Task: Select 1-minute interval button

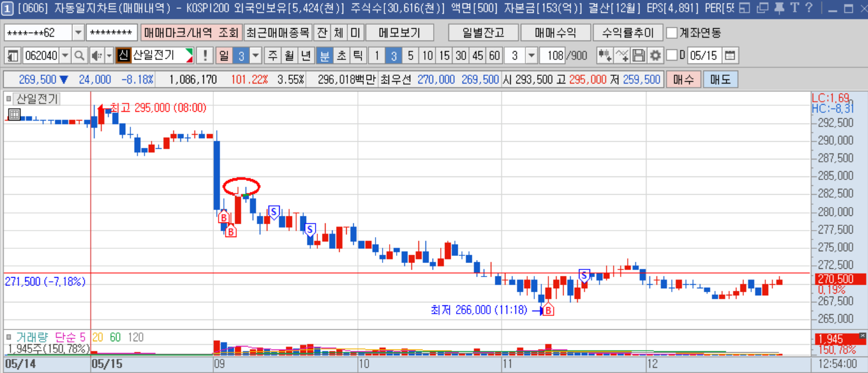Action: point(377,56)
